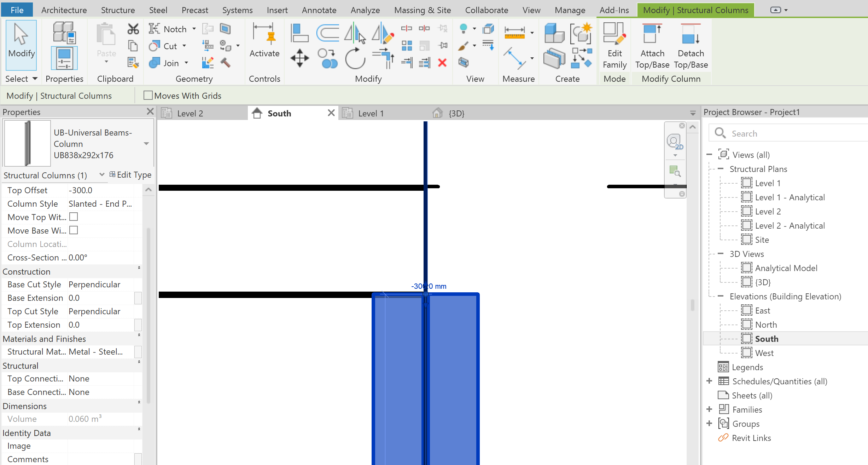Enable Move Top With Grids property

point(74,217)
